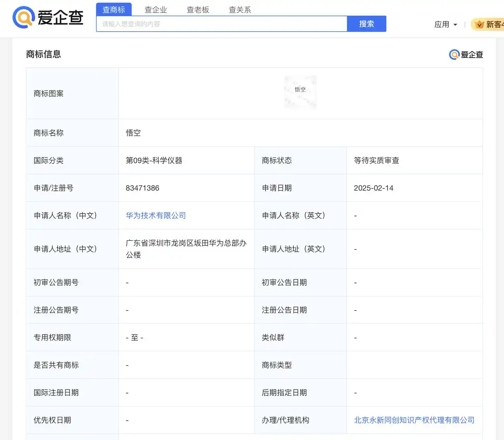Viewport: 504px width, 440px height.
Task: Click the 是否共有商标 label
Action: tap(56, 365)
